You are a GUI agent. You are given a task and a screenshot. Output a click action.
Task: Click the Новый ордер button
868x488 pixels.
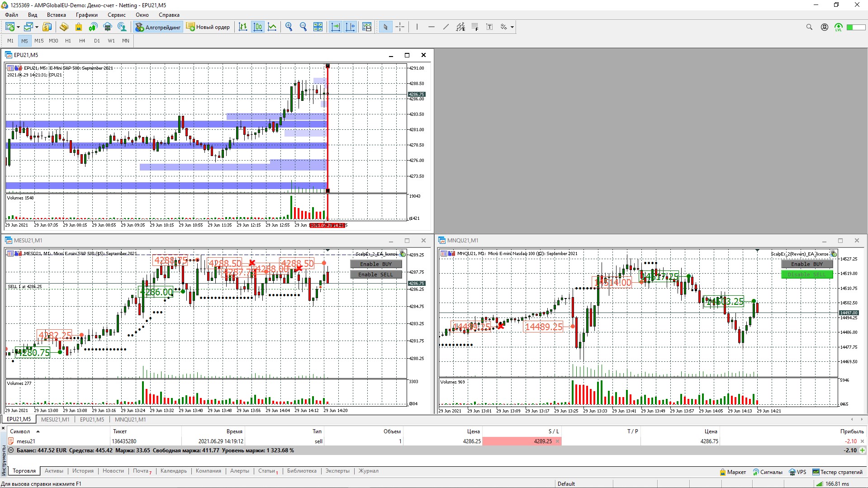pyautogui.click(x=208, y=27)
